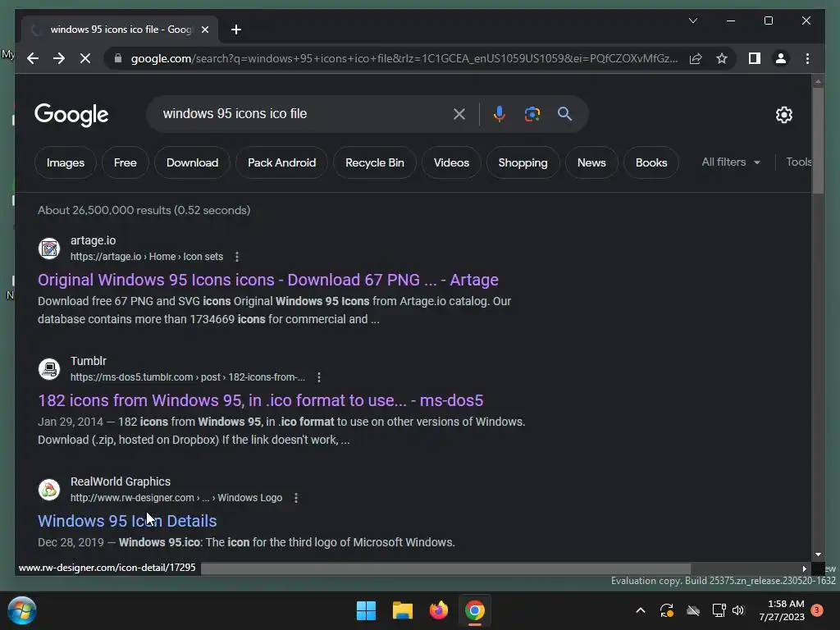This screenshot has width=840, height=630.
Task: Search by image with Google Lens
Action: 532,114
